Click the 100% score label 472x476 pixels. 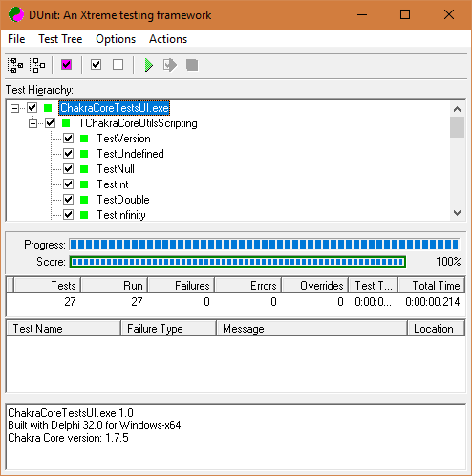click(x=448, y=262)
